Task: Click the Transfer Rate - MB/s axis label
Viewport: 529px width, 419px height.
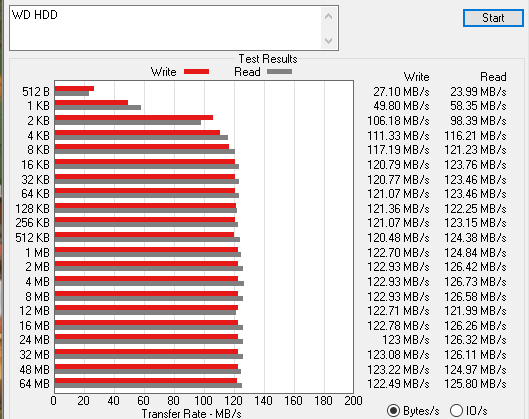Action: point(192,414)
